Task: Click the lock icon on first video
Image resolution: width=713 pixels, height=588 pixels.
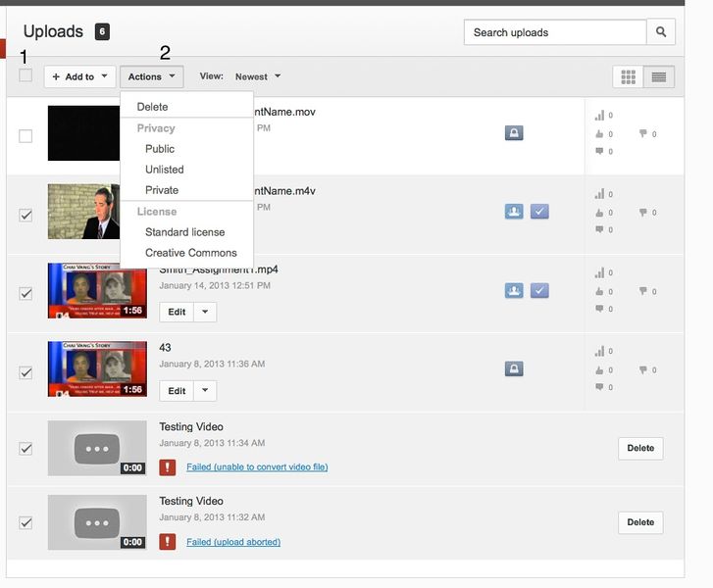Action: point(514,132)
